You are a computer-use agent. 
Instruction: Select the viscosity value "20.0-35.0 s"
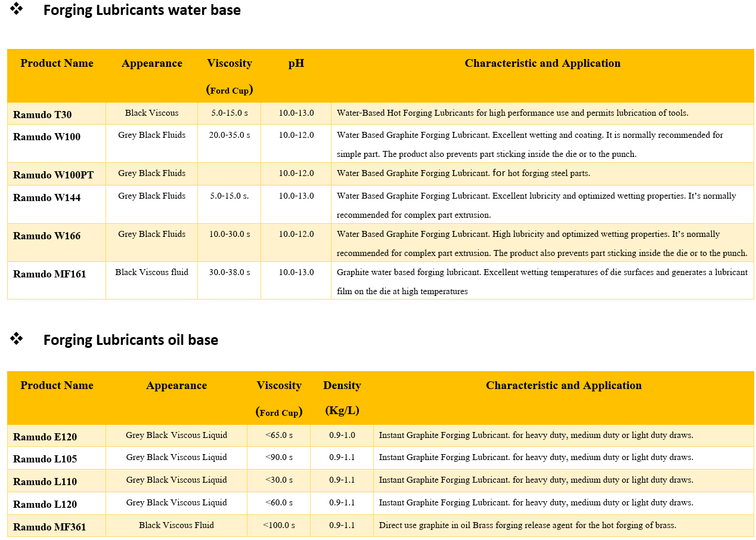tap(230, 135)
